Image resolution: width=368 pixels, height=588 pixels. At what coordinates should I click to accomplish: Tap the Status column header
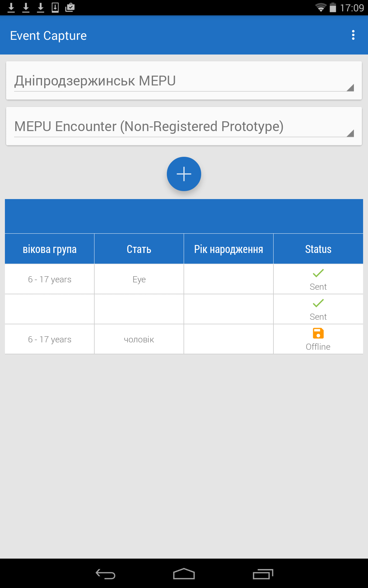(318, 249)
